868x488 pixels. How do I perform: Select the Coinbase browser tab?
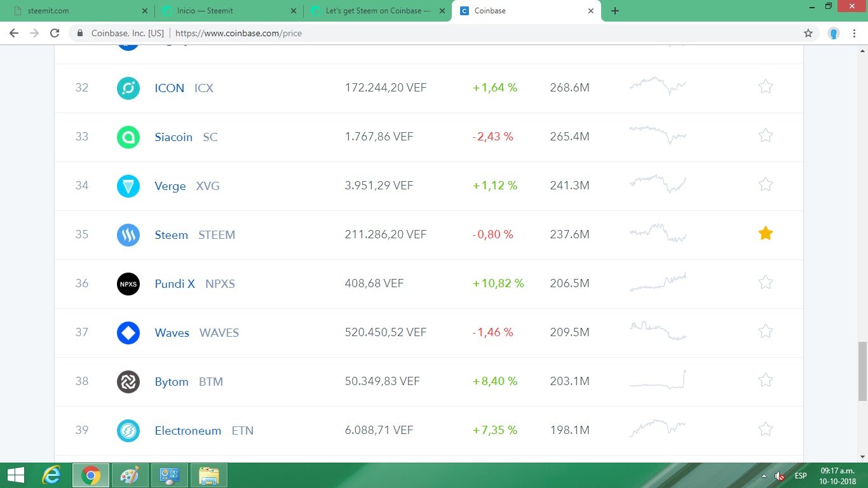pos(525,11)
